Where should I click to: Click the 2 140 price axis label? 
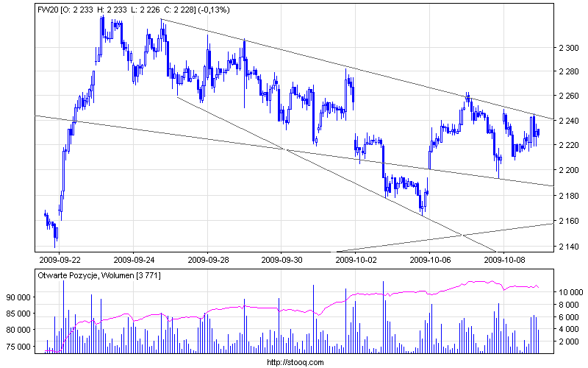pyautogui.click(x=568, y=247)
